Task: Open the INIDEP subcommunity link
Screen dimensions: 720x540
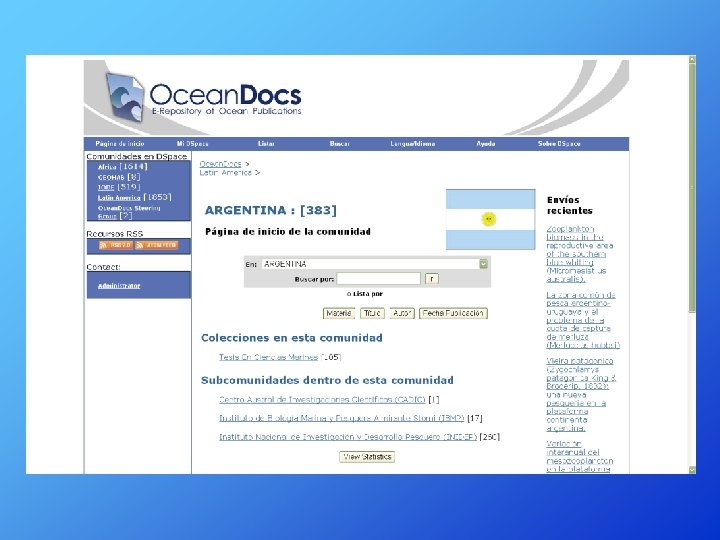Action: pyautogui.click(x=348, y=437)
